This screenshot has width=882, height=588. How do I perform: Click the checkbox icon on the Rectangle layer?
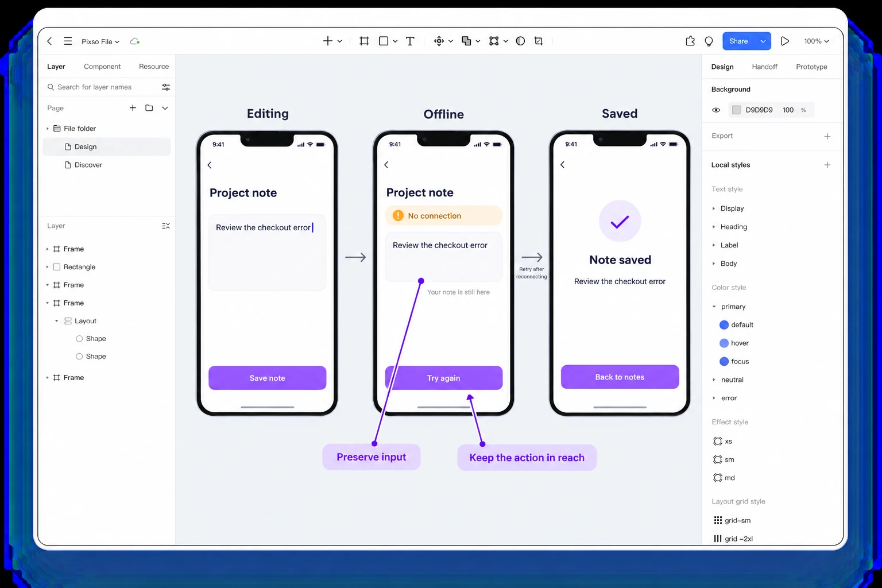(56, 267)
